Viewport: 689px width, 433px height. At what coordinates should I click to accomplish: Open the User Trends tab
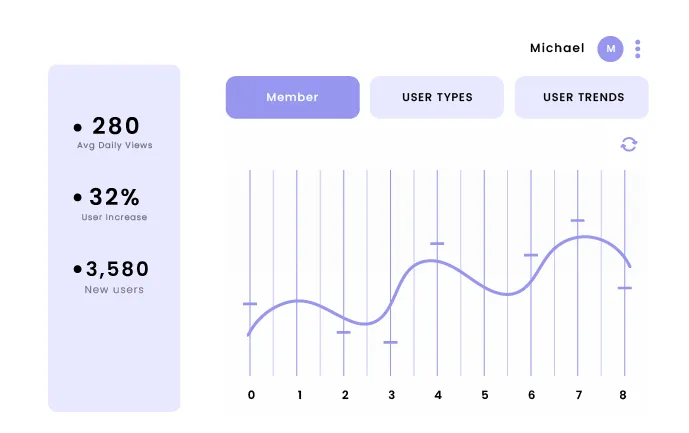pyautogui.click(x=582, y=97)
